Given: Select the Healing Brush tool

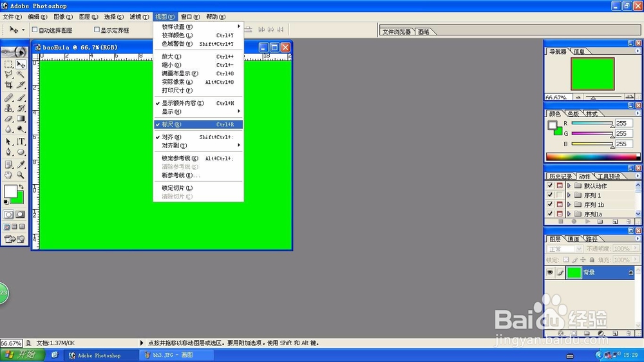Looking at the screenshot, I should coord(8,98).
